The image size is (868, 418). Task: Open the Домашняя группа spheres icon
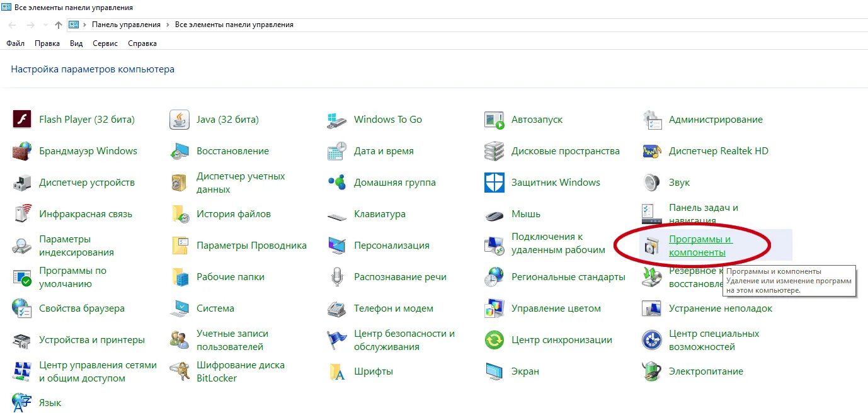[x=337, y=183]
